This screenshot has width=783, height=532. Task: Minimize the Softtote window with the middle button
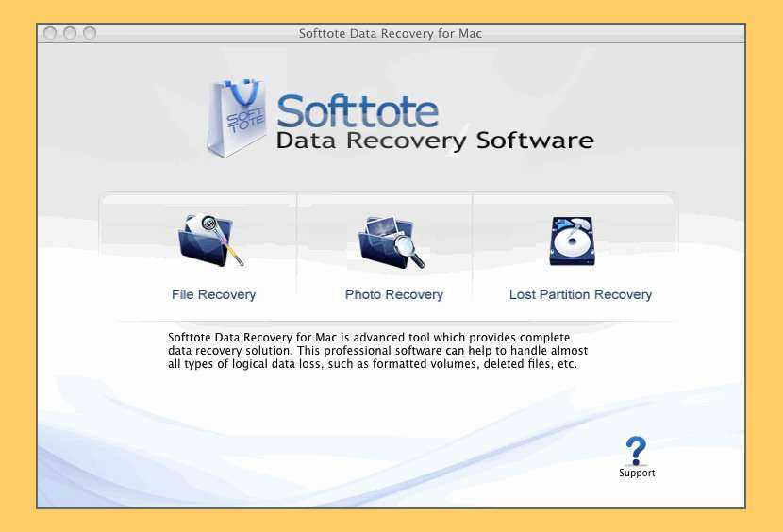71,33
